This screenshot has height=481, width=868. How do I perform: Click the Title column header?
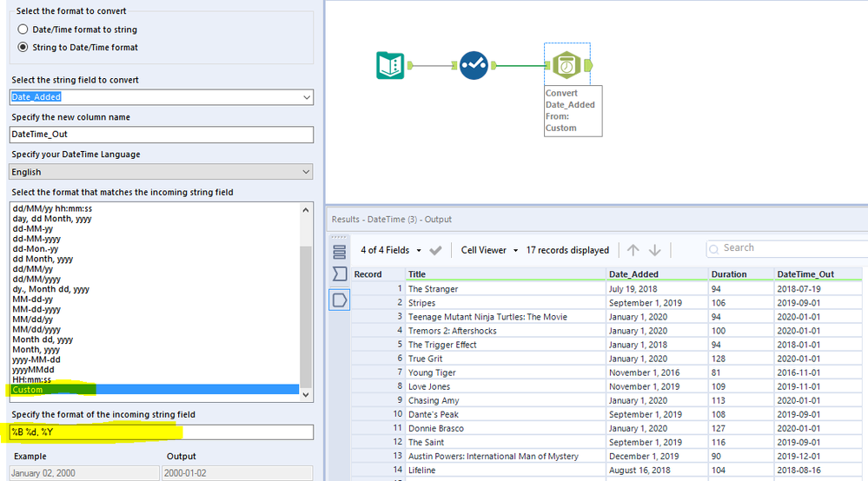(506, 274)
